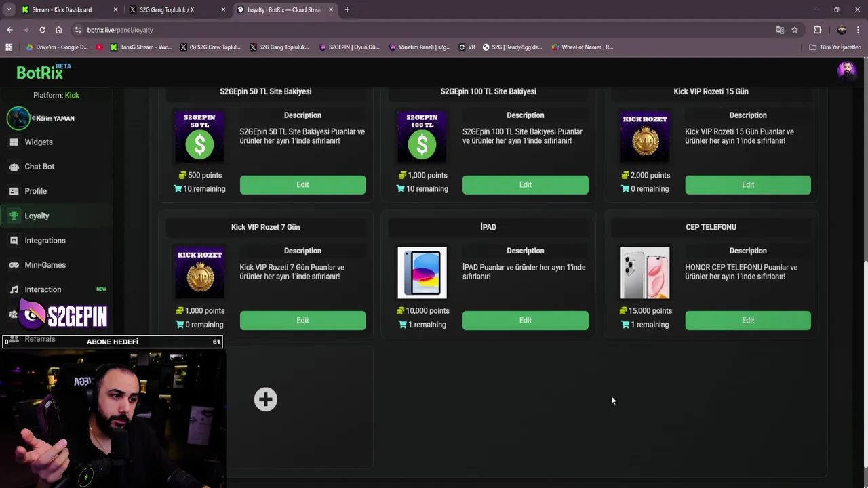The height and width of the screenshot is (488, 868).
Task: Open Drive'ım - Google bookmark
Action: (x=57, y=47)
